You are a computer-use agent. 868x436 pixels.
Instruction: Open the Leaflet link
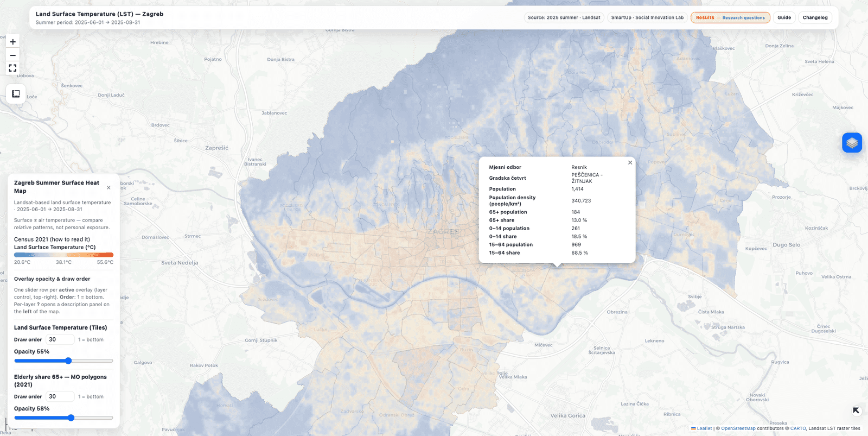click(704, 428)
